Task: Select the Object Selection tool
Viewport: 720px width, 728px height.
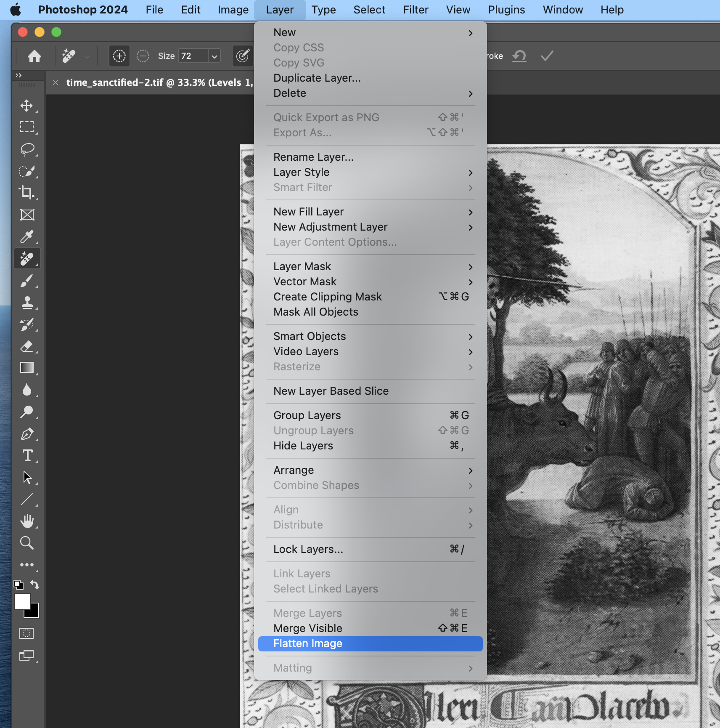Action: pos(27,171)
